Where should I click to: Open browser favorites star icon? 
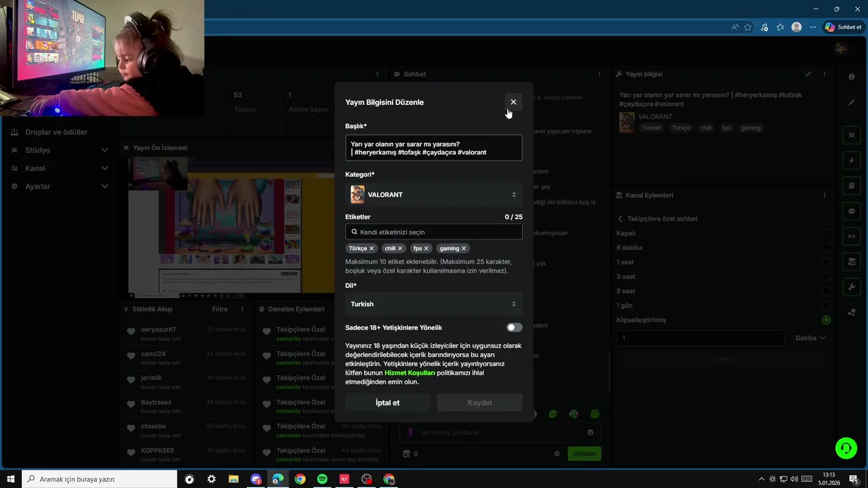748,27
